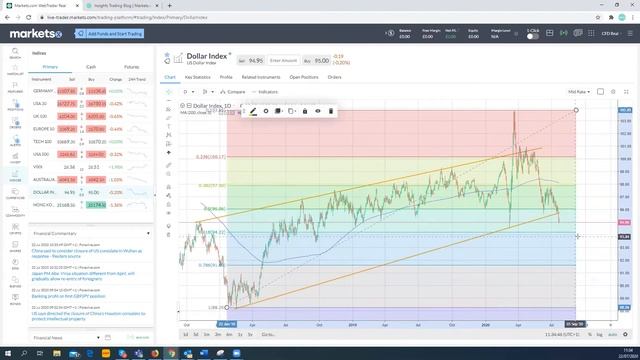The image size is (640, 360).
Task: Open drawing settings gear in floating toolbar
Action: point(266,111)
